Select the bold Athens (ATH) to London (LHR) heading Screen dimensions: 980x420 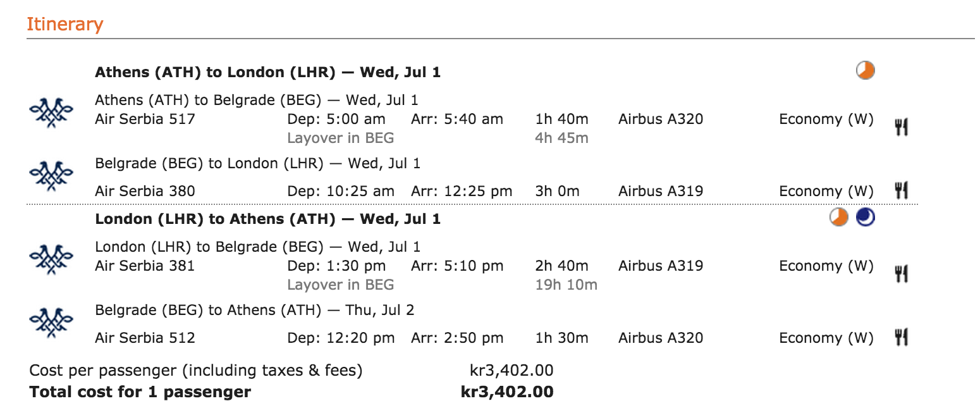click(267, 72)
